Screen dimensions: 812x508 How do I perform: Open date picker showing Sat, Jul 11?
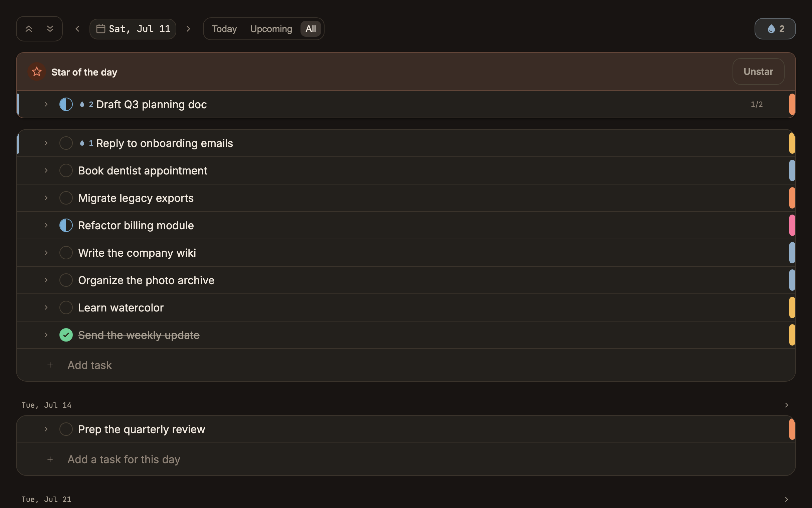133,29
